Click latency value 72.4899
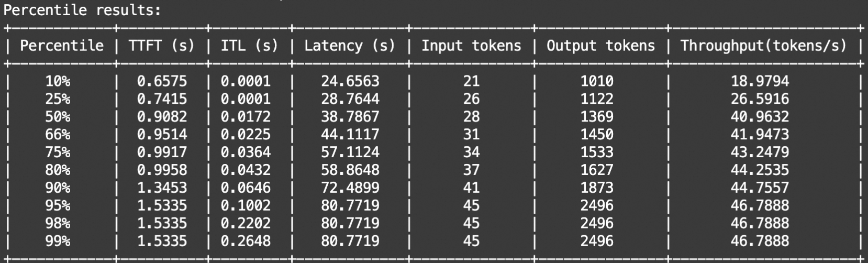This screenshot has height=263, width=868. (x=350, y=188)
